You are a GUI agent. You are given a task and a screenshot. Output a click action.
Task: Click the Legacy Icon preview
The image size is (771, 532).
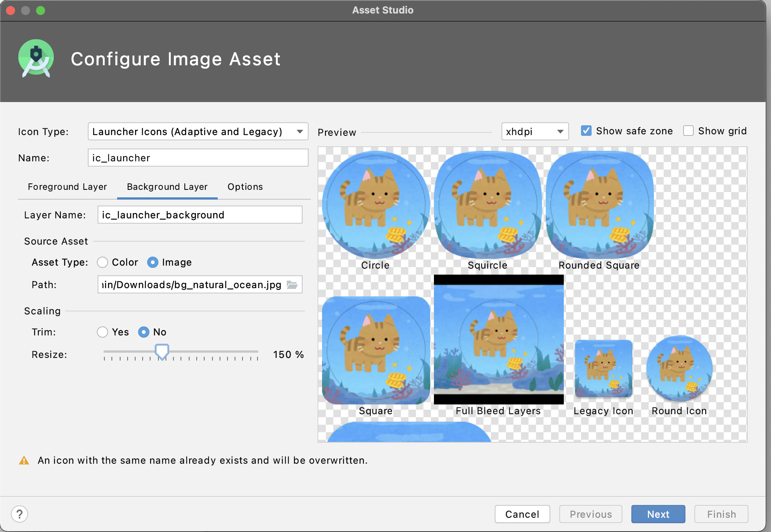click(x=604, y=368)
